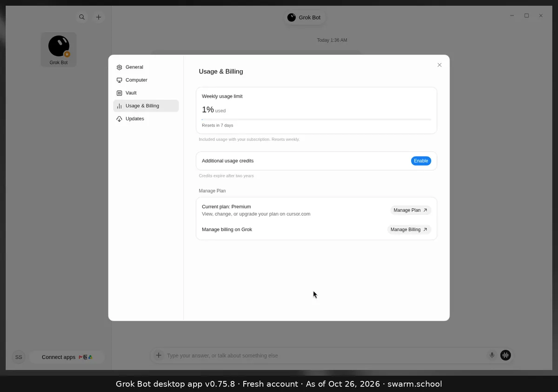The height and width of the screenshot is (392, 558).
Task: Minimize the Grok Bot window
Action: pos(512,16)
